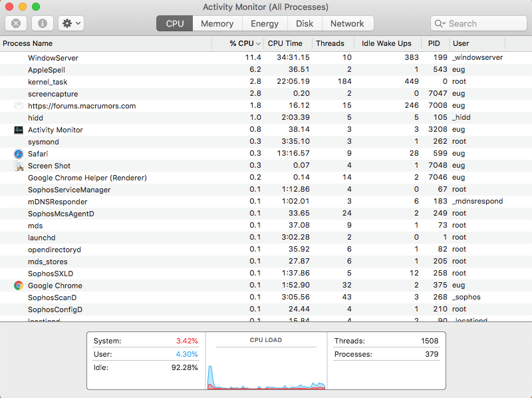Viewport: 532px width, 398px height.
Task: Switch to the Network tab
Action: [x=347, y=23]
